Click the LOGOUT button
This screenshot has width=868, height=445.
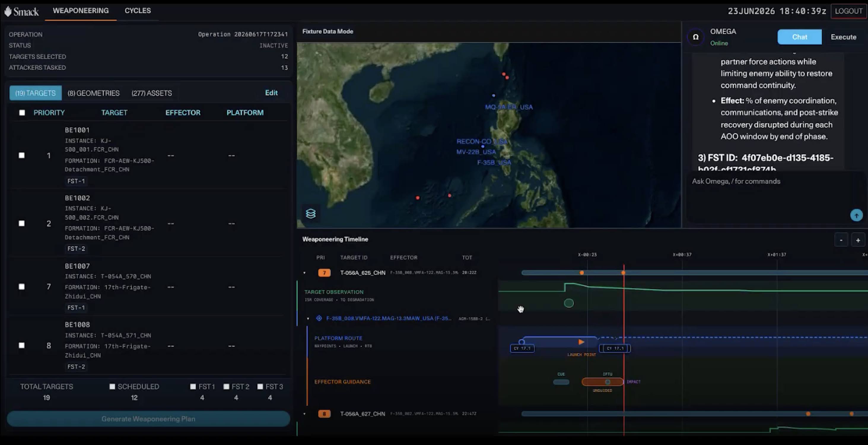[x=848, y=11]
